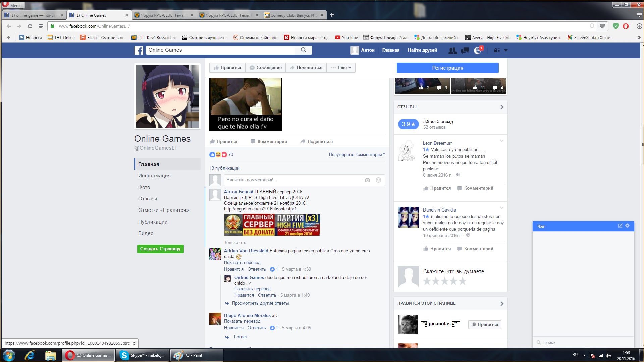This screenshot has height=362, width=644.
Task: Click the review star rating
Action: pos(445,281)
